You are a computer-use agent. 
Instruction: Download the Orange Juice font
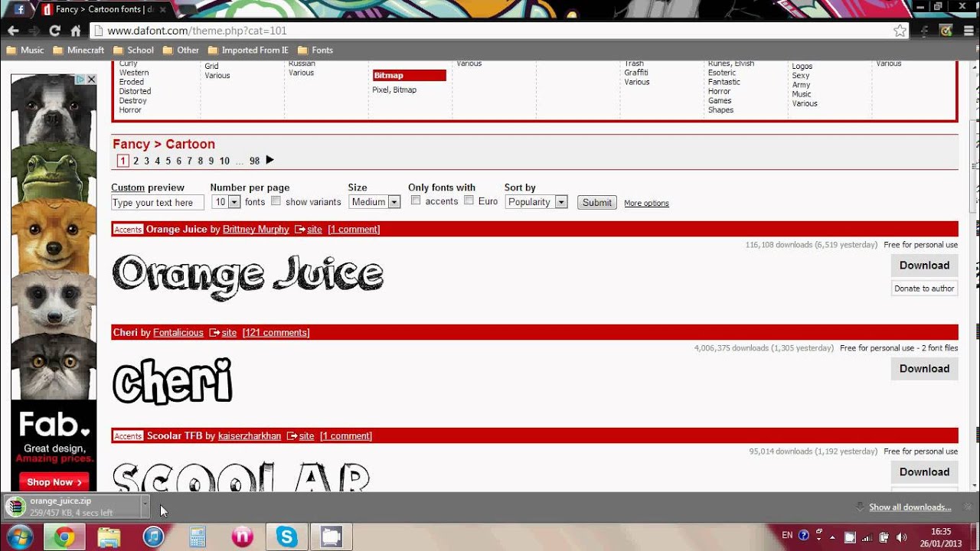point(924,266)
